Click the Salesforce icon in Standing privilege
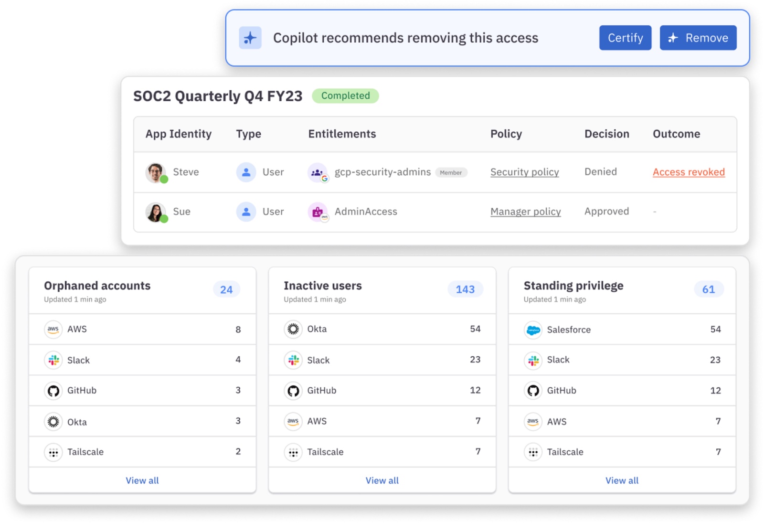 pyautogui.click(x=533, y=330)
